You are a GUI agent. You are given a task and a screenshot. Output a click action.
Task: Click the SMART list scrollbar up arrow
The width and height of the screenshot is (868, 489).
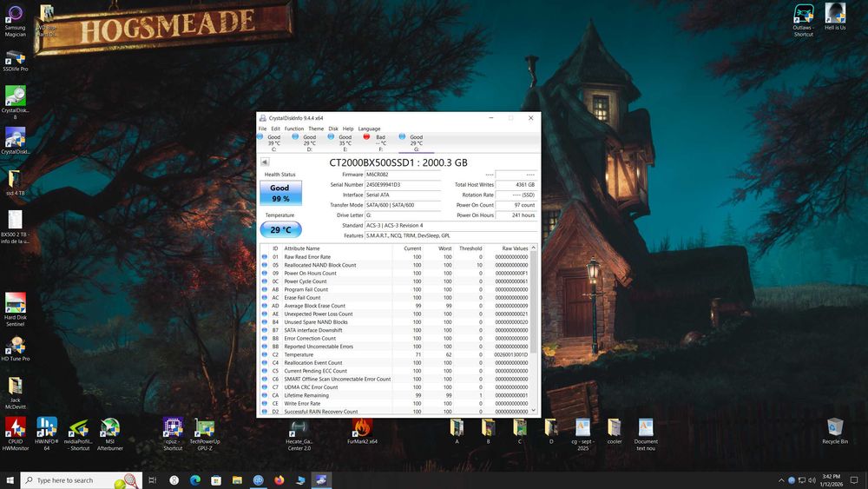(534, 248)
